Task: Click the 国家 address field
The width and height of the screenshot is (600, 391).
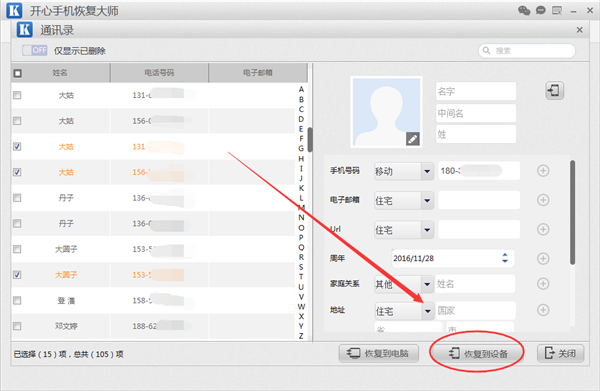Action: coord(475,311)
